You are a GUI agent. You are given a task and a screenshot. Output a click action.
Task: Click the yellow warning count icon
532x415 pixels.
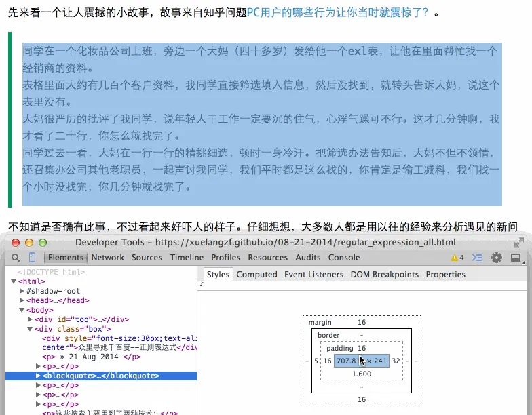(x=457, y=258)
